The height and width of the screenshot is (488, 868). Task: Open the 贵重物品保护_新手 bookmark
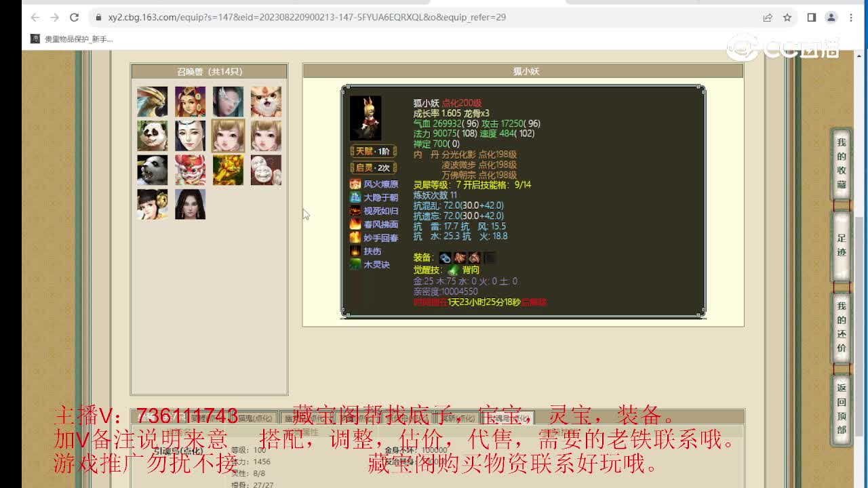[72, 39]
